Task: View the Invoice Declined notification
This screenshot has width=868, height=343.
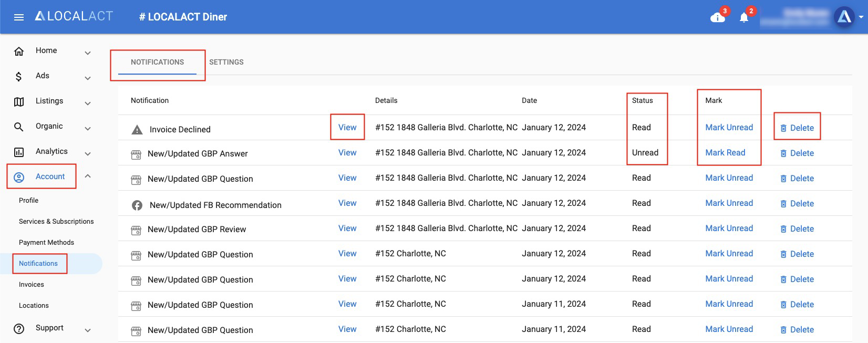Action: (x=347, y=127)
